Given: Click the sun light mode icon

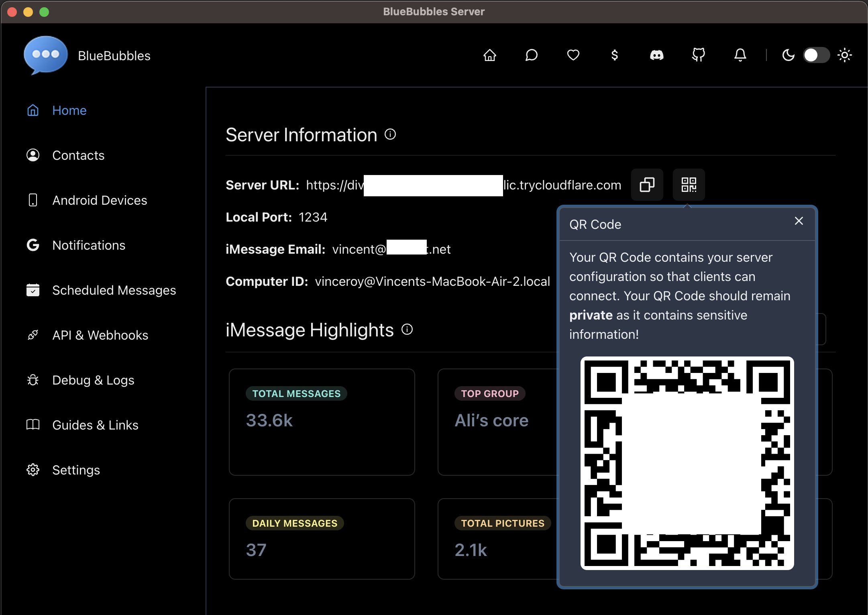Looking at the screenshot, I should (x=845, y=55).
